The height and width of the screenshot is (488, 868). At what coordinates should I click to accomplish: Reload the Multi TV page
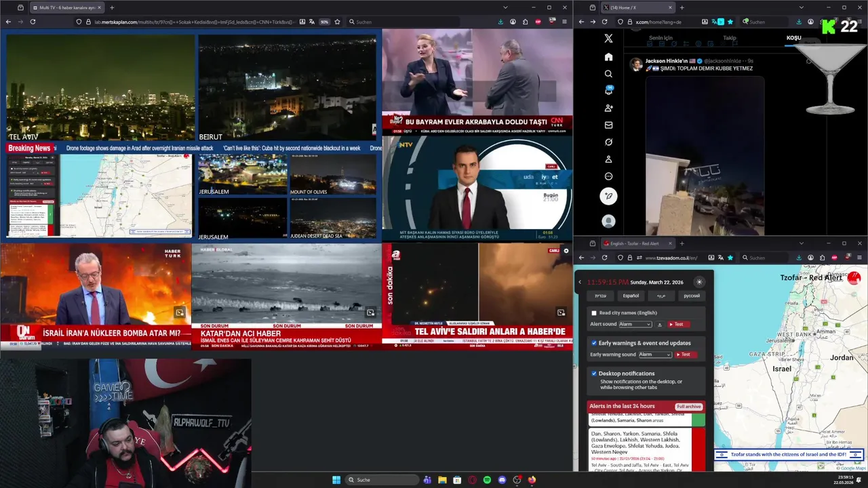click(33, 22)
